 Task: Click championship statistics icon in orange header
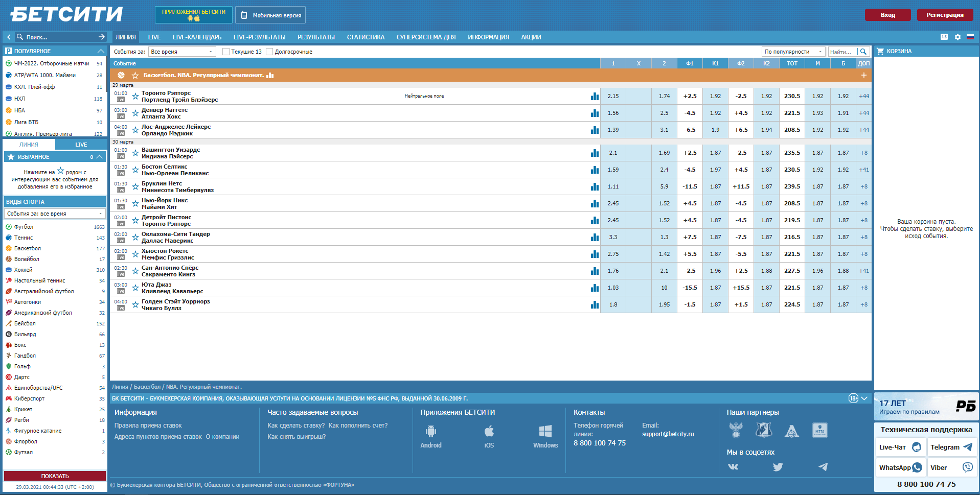point(270,75)
